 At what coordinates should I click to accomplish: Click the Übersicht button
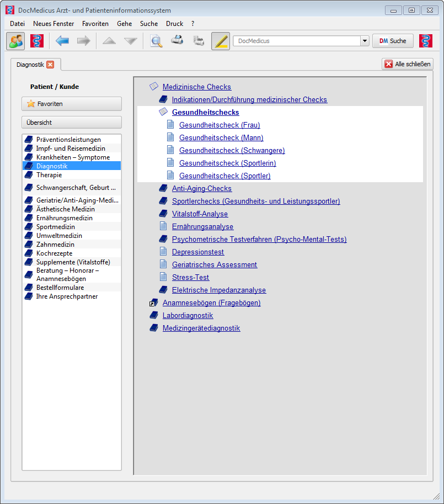click(72, 123)
